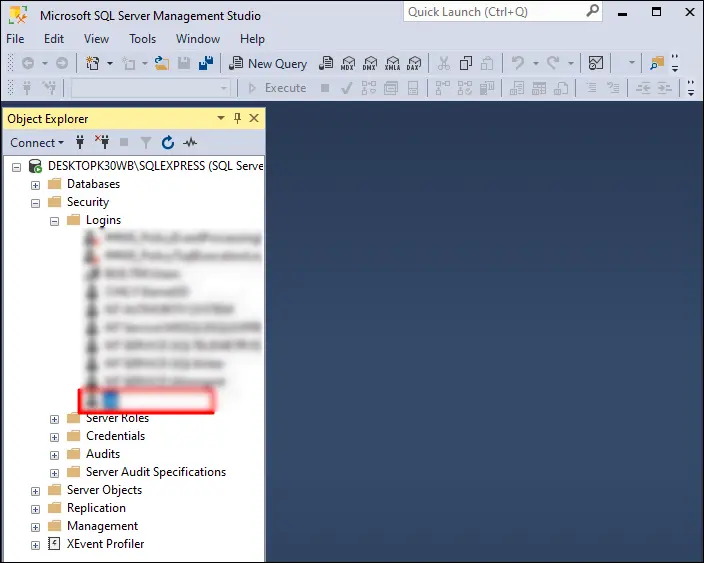The image size is (704, 563).
Task: Click the Disconnect plug icon in Object Explorer
Action: pyautogui.click(x=102, y=142)
